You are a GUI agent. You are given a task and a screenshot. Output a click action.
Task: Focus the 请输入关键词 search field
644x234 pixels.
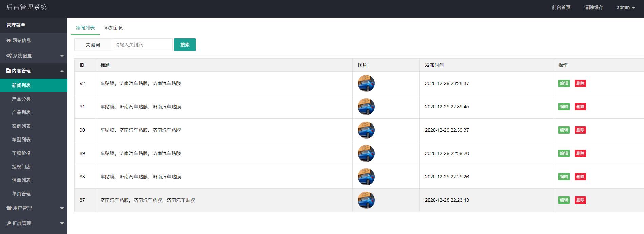(142, 45)
